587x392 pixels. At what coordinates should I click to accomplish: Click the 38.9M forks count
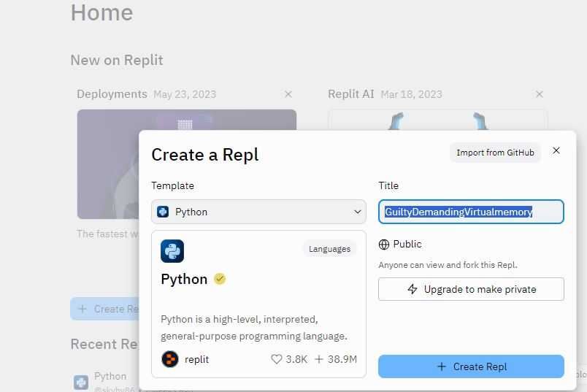click(342, 359)
